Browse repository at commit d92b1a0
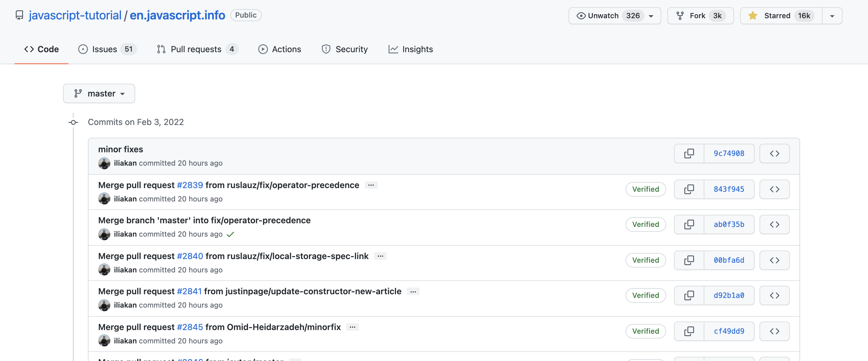868x361 pixels. [774, 295]
